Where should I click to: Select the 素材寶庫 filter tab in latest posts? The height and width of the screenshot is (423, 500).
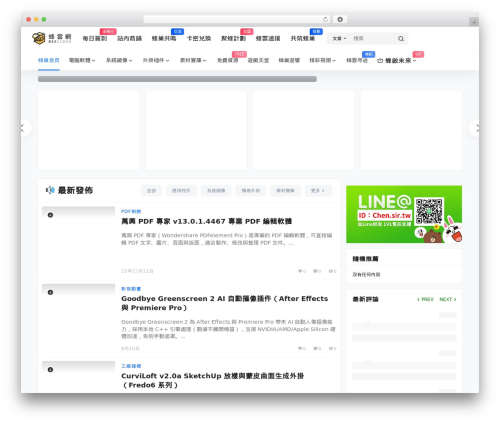coord(285,191)
